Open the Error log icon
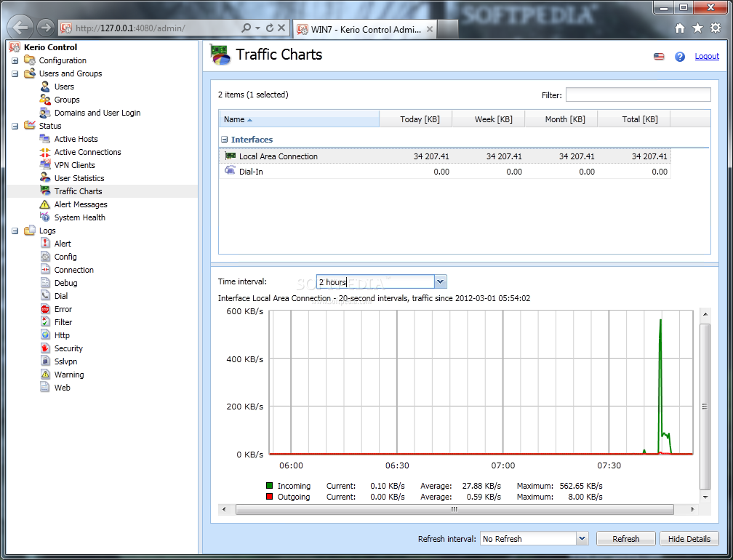The width and height of the screenshot is (733, 560). (45, 309)
